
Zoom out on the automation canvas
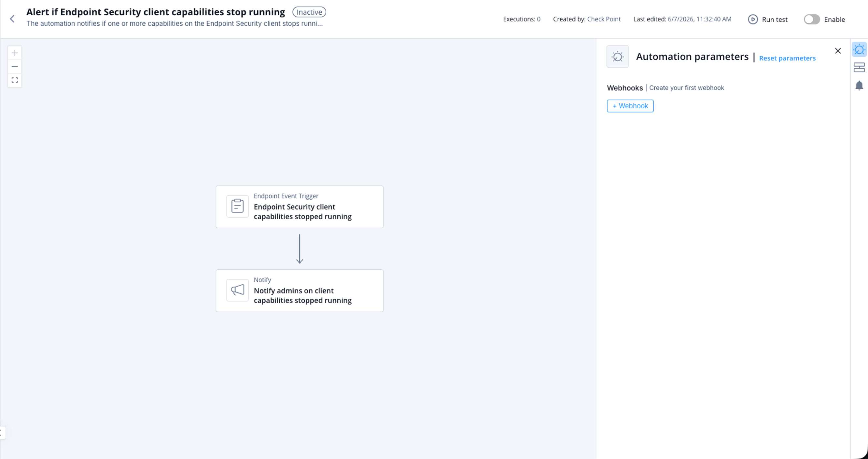coord(15,67)
